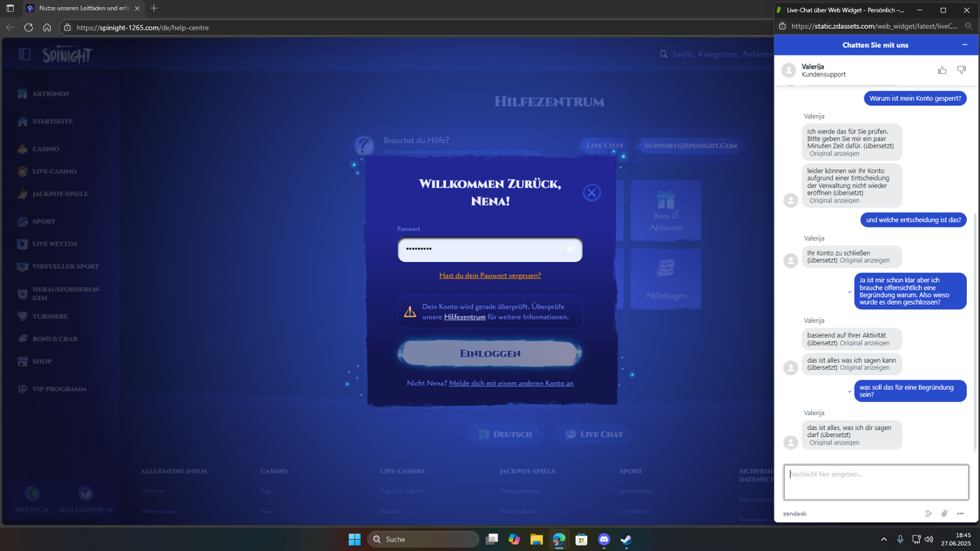980x551 pixels.
Task: Open a new browser tab
Action: click(154, 8)
